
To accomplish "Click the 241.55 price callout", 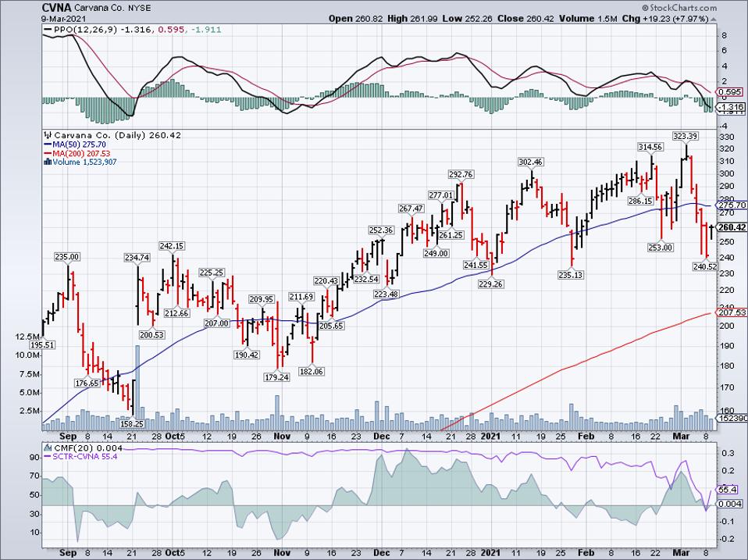I will [x=476, y=265].
